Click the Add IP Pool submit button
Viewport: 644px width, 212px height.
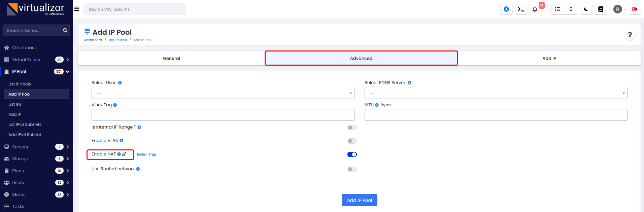(359, 200)
